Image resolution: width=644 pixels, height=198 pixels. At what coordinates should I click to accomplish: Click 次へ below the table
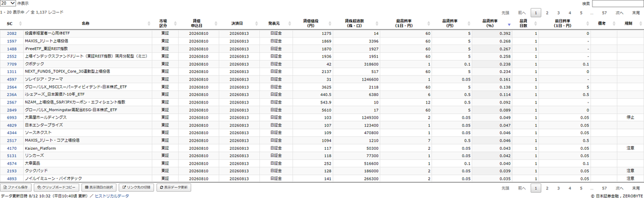click(x=619, y=188)
